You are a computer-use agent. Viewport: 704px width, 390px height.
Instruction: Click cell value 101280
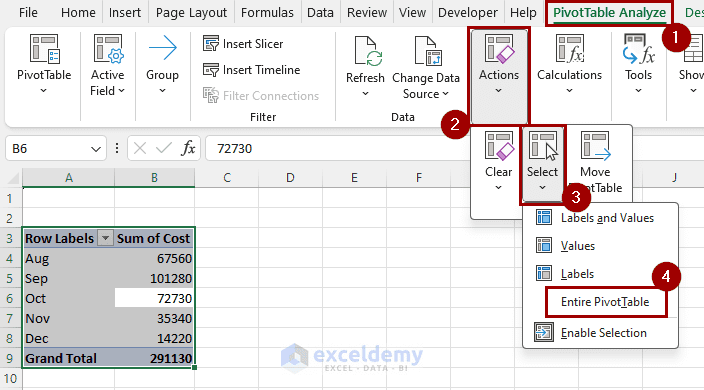tap(154, 278)
